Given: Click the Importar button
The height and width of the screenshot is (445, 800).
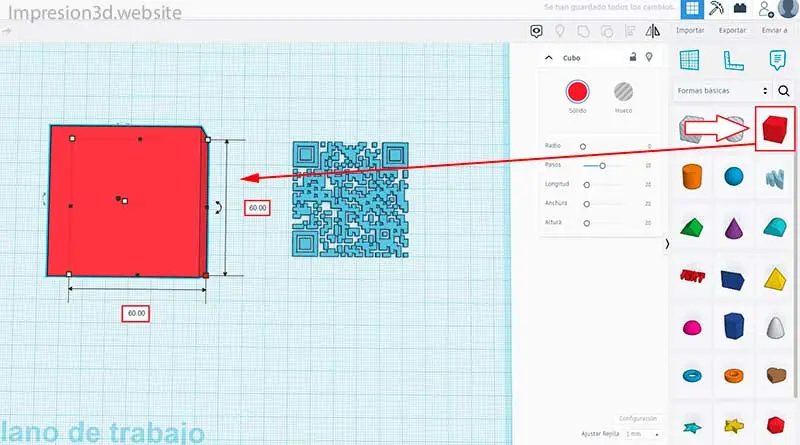Looking at the screenshot, I should [x=690, y=31].
